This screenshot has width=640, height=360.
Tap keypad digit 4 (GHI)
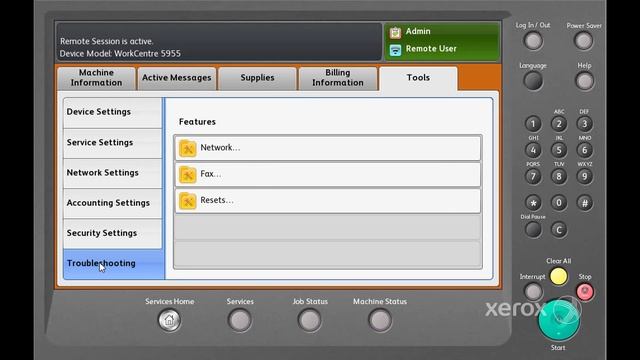coord(533,150)
